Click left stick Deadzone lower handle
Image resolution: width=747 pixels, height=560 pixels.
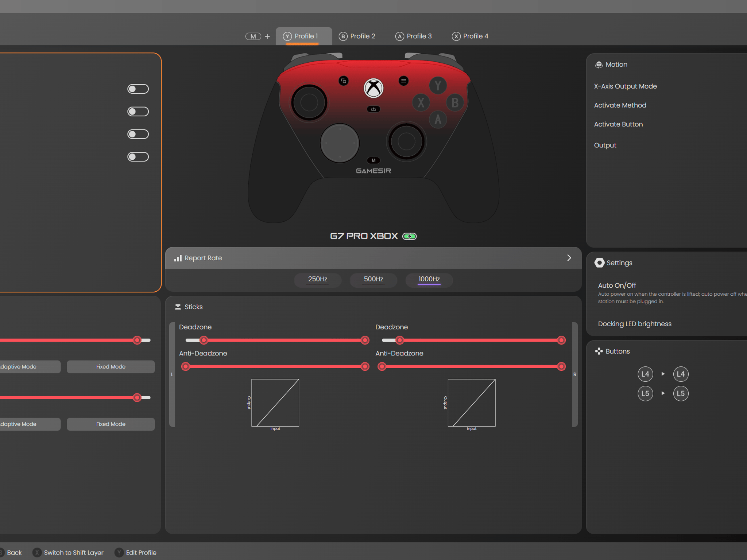204,340
